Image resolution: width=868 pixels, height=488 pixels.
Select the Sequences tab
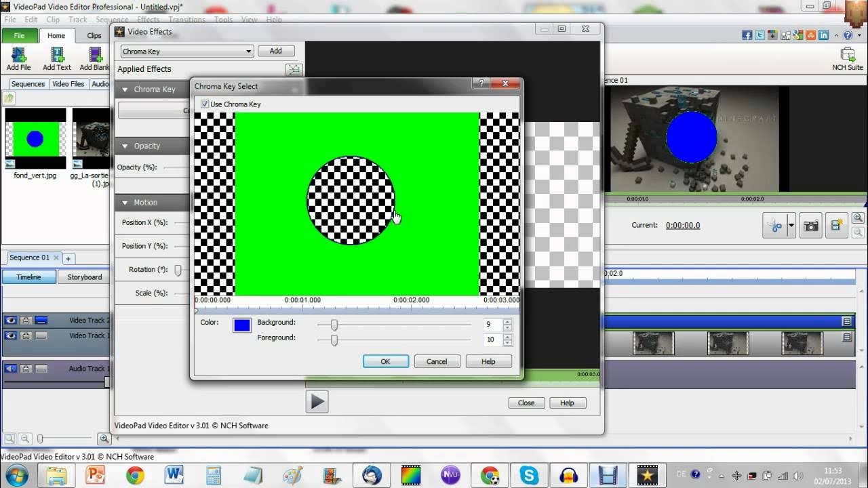(28, 84)
